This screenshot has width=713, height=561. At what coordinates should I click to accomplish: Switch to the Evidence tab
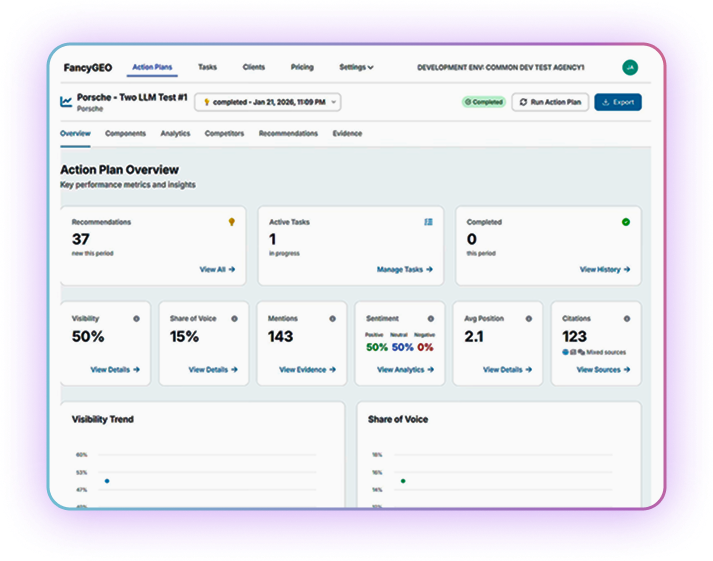[x=347, y=134]
